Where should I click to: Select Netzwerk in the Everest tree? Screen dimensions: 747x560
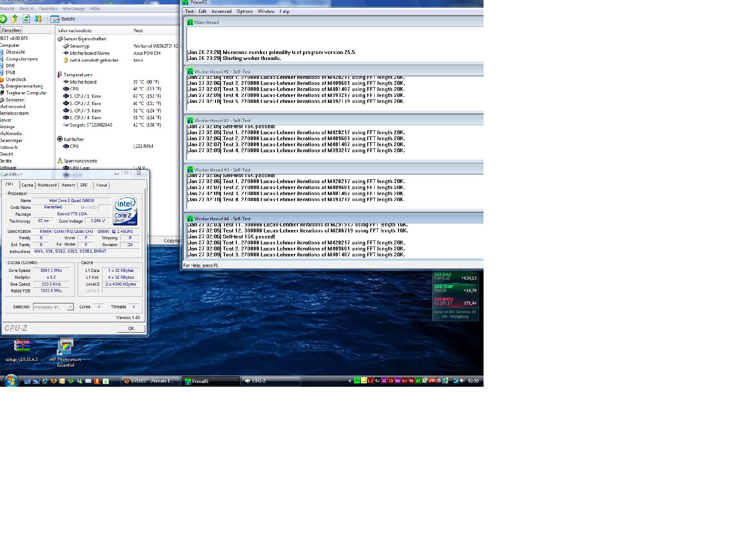(9, 147)
